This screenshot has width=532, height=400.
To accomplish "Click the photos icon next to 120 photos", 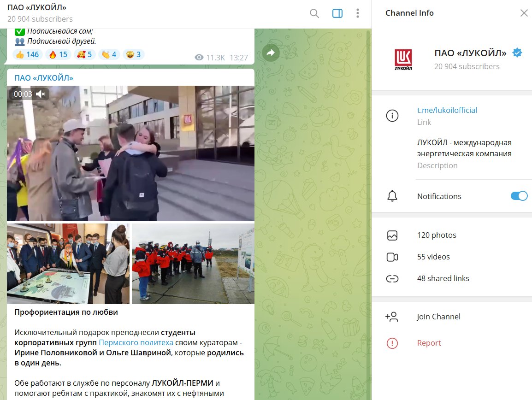I will point(392,235).
